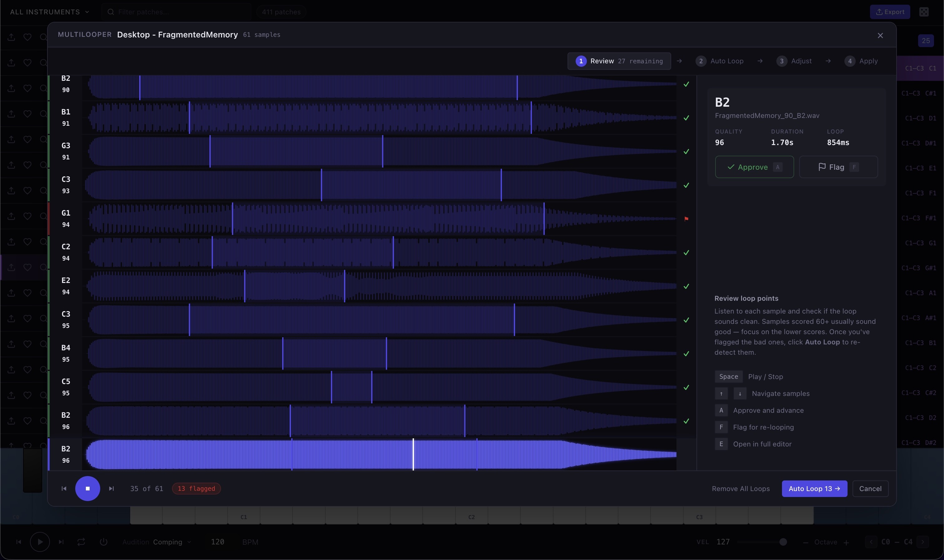The width and height of the screenshot is (944, 560).
Task: Click Remove All Loops
Action: pos(740,488)
